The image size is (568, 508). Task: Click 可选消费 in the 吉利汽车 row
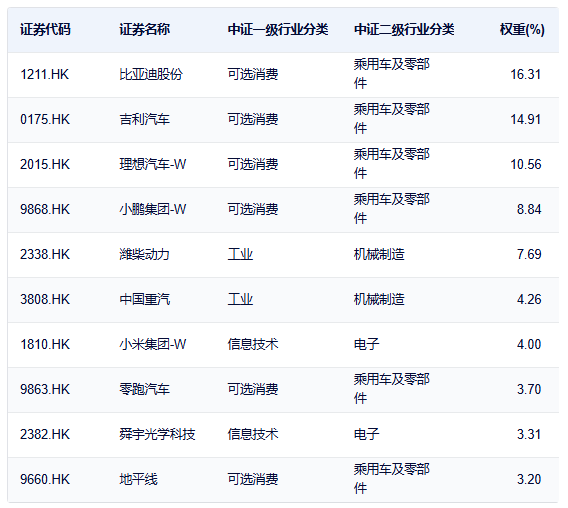coord(253,120)
